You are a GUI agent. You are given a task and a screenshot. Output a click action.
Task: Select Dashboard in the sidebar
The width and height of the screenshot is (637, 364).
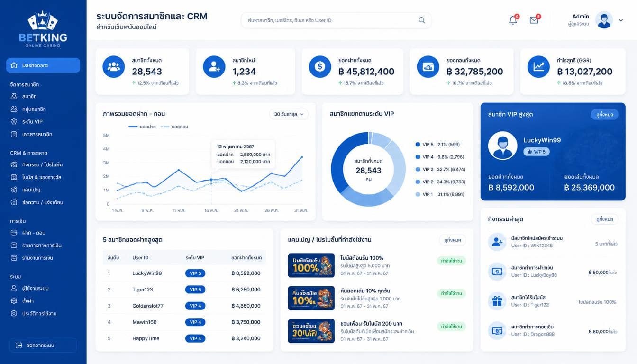pyautogui.click(x=43, y=65)
